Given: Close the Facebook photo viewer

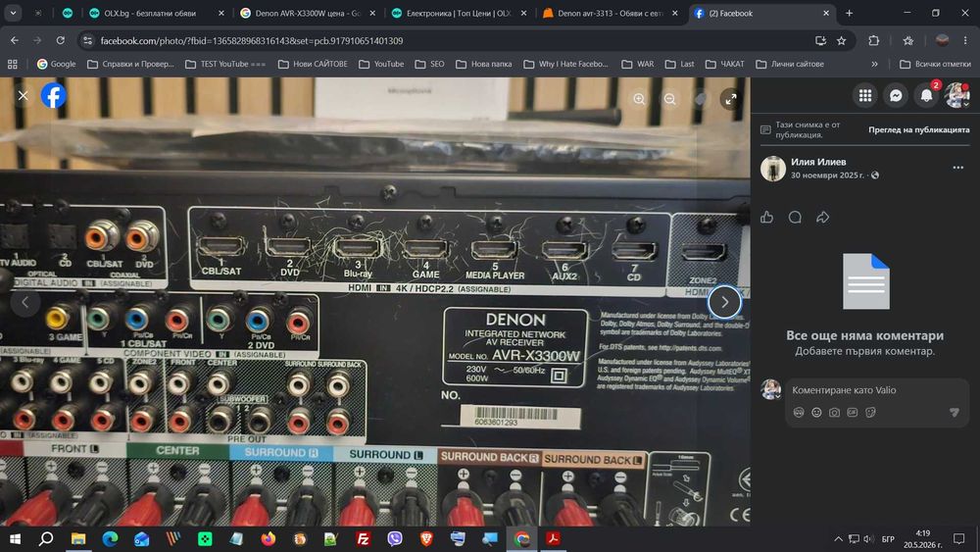Looking at the screenshot, I should tap(24, 96).
